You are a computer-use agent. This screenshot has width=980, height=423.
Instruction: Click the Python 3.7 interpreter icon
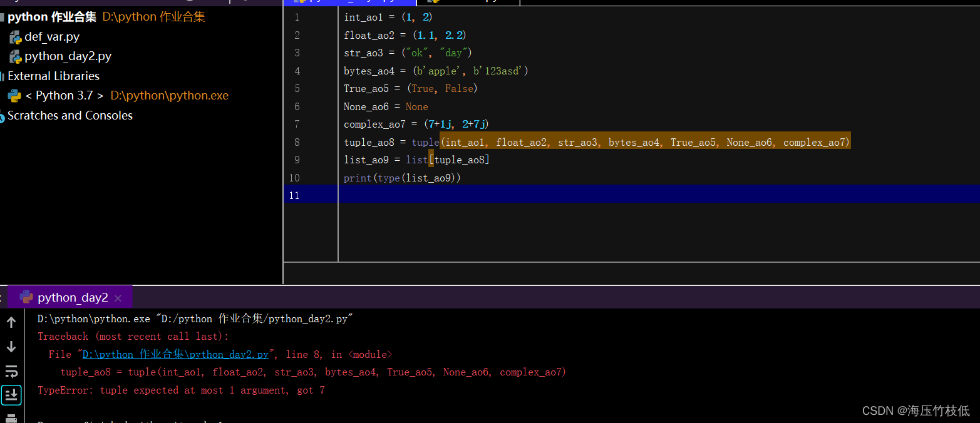tap(15, 95)
